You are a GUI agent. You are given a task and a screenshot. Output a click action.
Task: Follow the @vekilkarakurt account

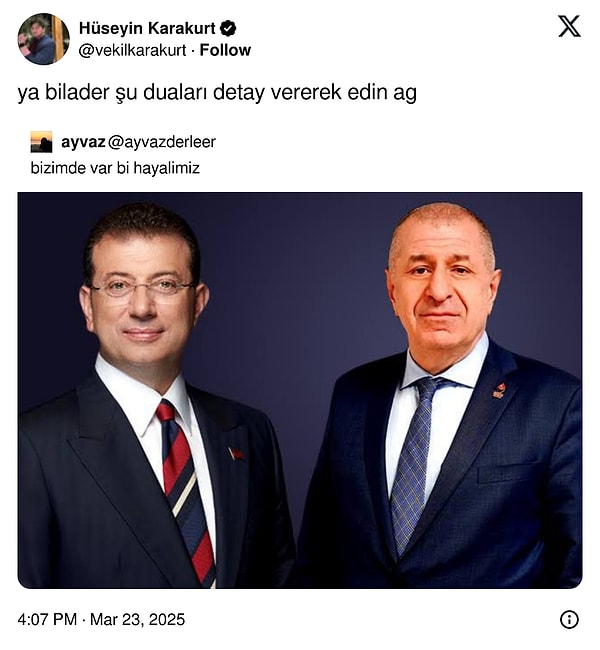point(225,50)
